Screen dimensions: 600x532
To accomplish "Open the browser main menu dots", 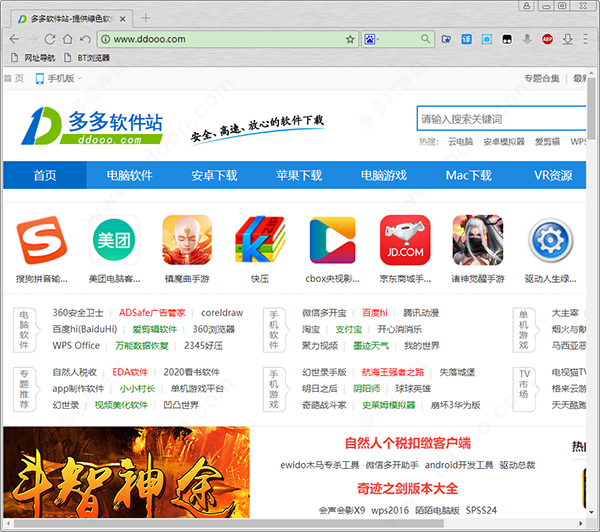I will click(x=585, y=39).
